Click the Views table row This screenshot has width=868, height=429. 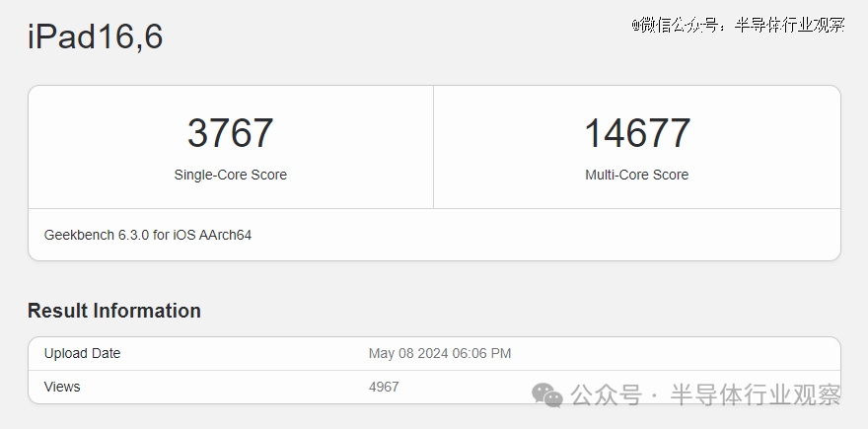tap(435, 387)
